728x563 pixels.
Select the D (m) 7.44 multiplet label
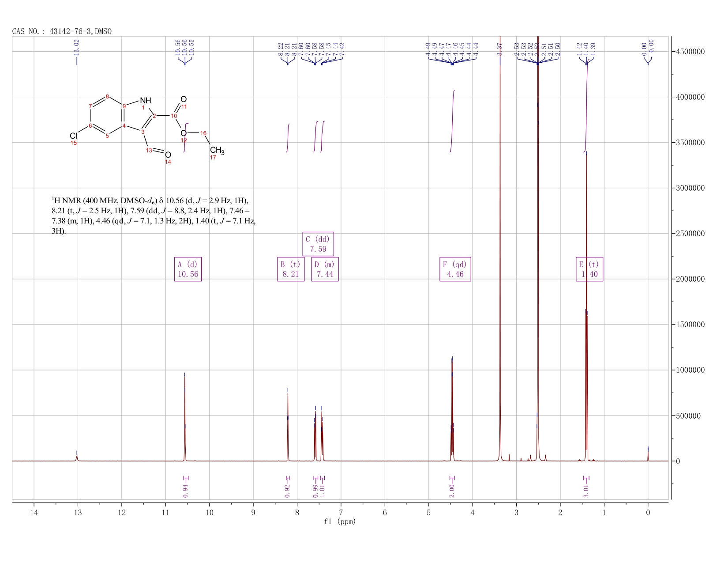pyautogui.click(x=325, y=269)
